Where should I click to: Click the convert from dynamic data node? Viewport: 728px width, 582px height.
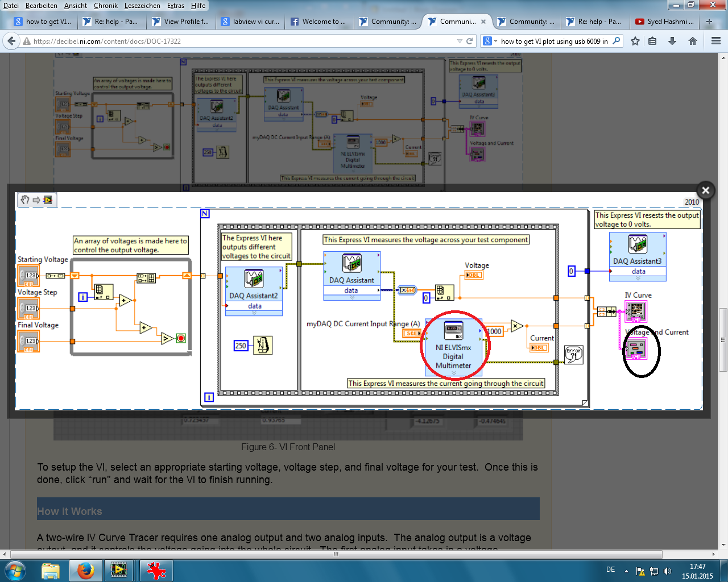(407, 290)
